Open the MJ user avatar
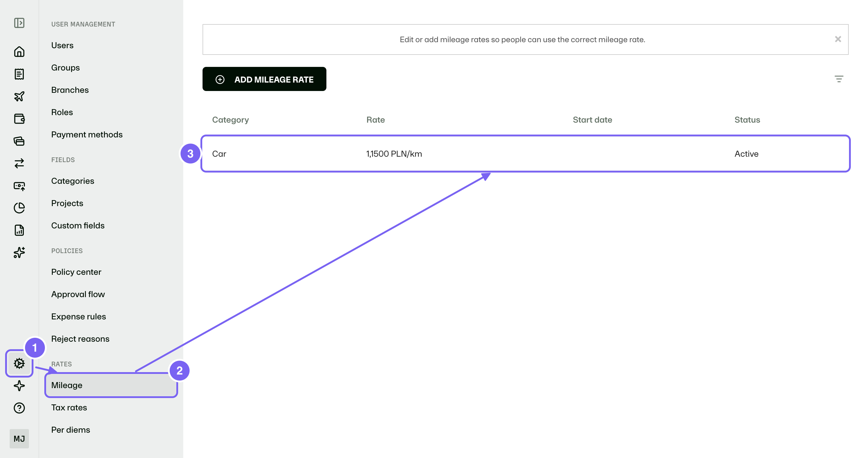868x458 pixels. [19, 439]
